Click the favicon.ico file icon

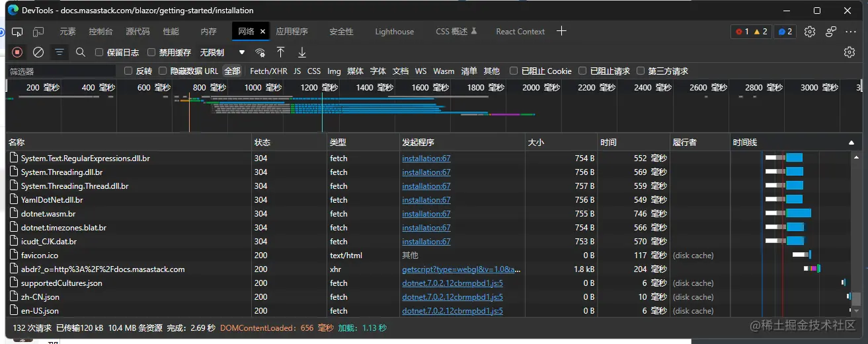(15, 256)
